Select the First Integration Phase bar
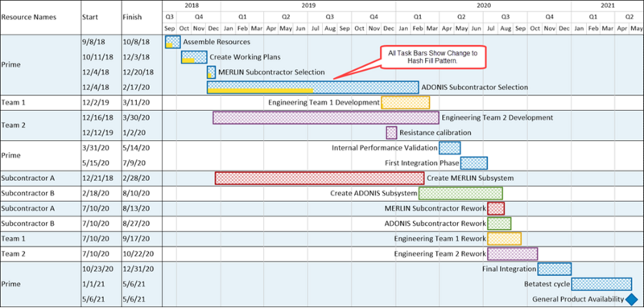Viewport: 644px width, 308px height. [474, 162]
